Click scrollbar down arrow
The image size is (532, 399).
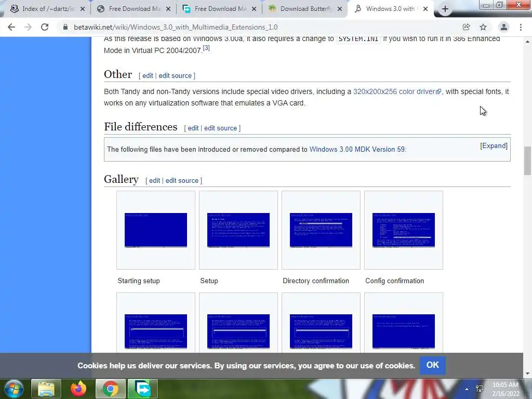click(527, 374)
